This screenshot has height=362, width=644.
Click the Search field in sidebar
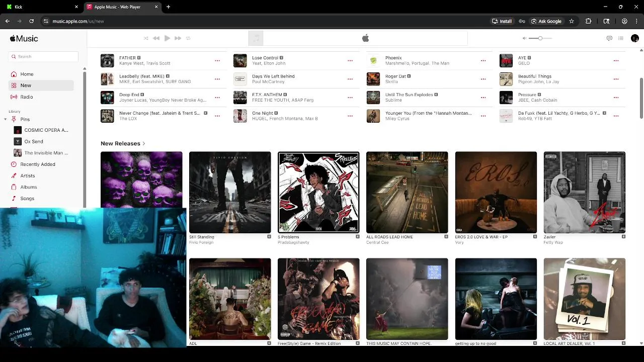pyautogui.click(x=43, y=56)
